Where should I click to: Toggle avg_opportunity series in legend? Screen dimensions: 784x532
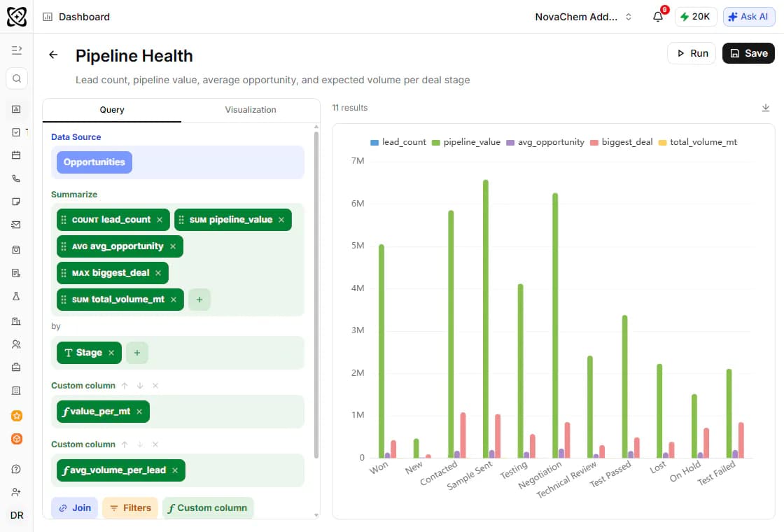pyautogui.click(x=545, y=142)
